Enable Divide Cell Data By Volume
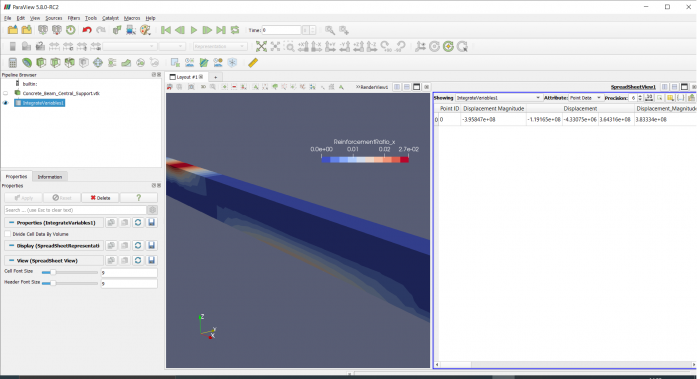Viewport: 700px width, 379px height. click(8, 234)
